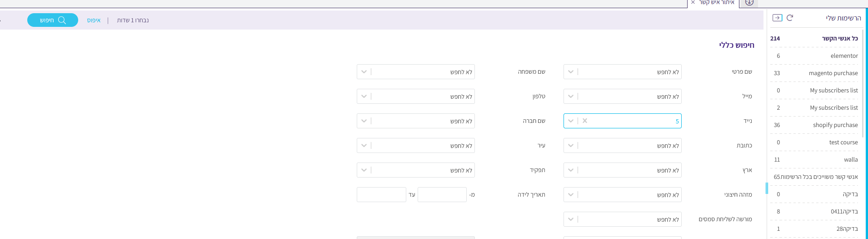Clear the נייד field with the X icon
Screen dimensions: 868x239
click(585, 121)
